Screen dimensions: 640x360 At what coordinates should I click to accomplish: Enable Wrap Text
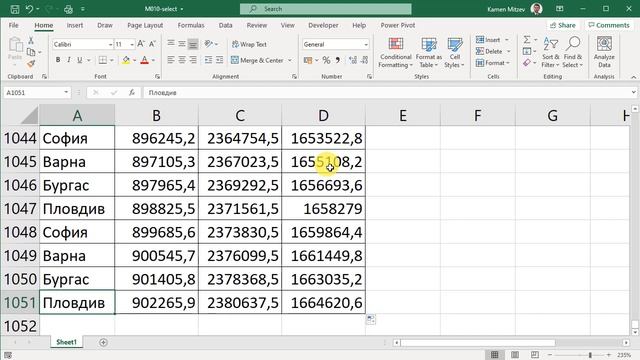tap(249, 44)
